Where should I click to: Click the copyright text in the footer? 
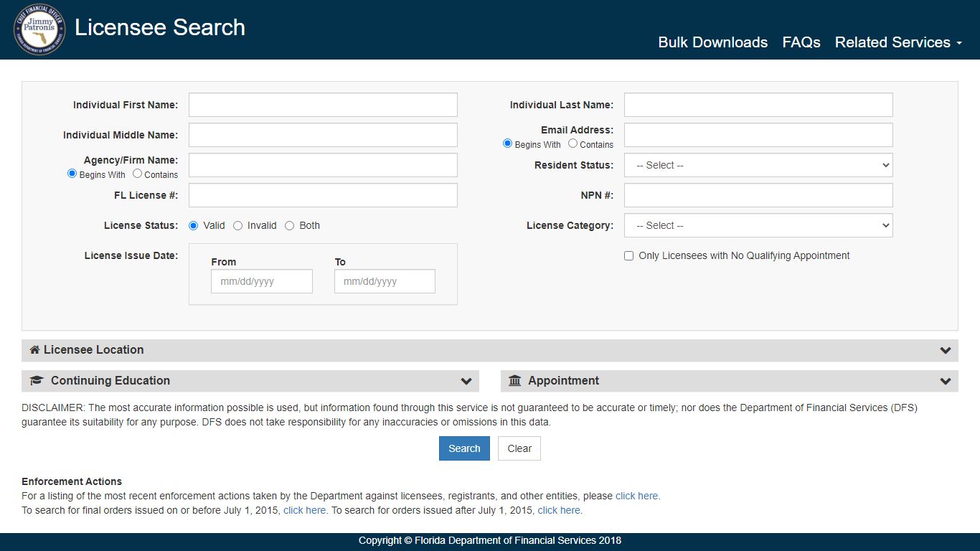[x=490, y=540]
